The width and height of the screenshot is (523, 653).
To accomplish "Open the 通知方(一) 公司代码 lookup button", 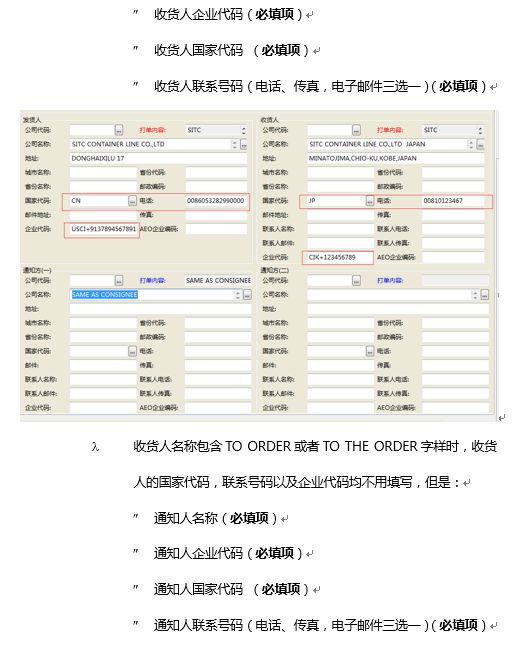I will coord(119,281).
